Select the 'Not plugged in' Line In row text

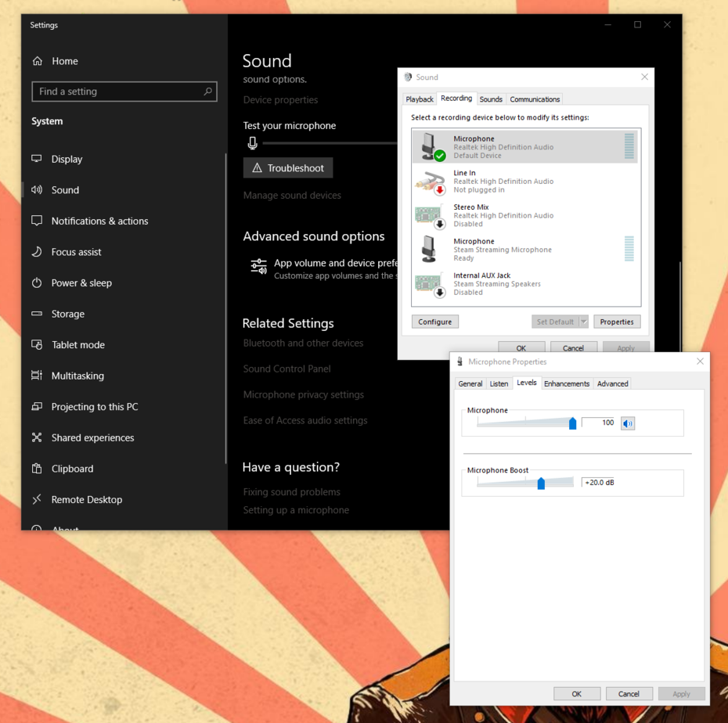tap(478, 190)
